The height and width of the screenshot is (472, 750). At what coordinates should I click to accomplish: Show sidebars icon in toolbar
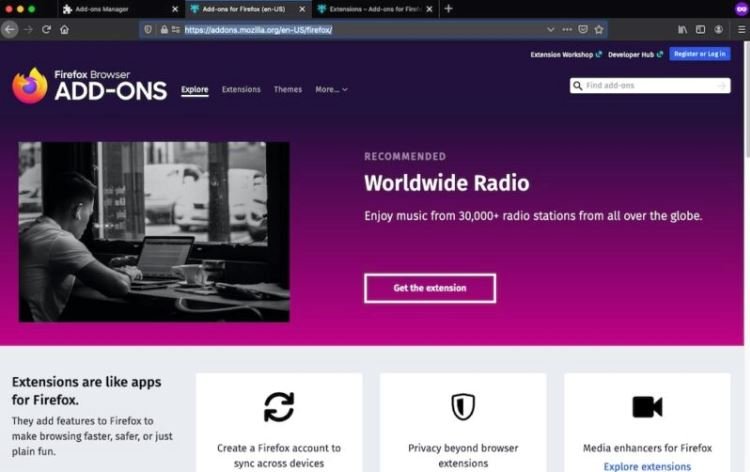(700, 30)
